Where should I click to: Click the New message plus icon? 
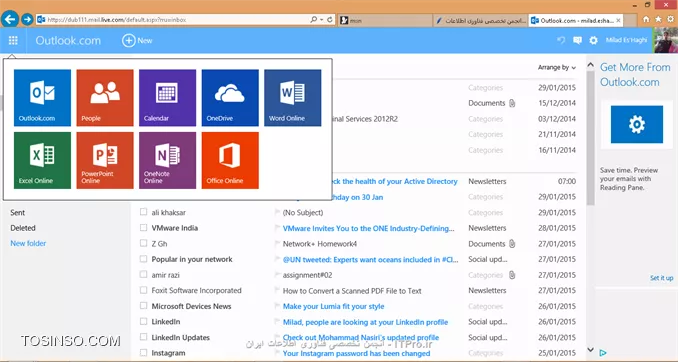point(128,40)
